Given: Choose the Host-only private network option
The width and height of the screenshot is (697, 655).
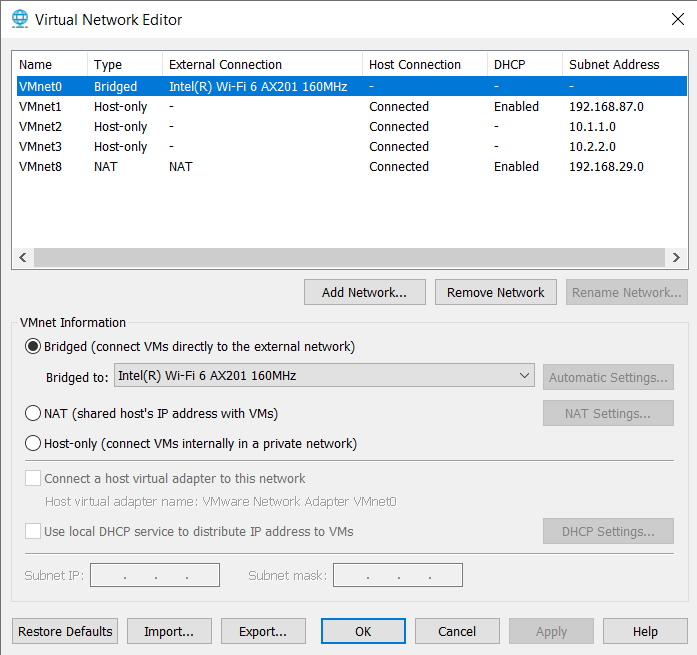Looking at the screenshot, I should pos(33,443).
